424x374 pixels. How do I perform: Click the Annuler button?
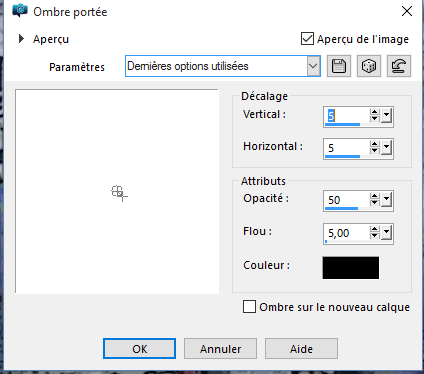[x=220, y=349]
